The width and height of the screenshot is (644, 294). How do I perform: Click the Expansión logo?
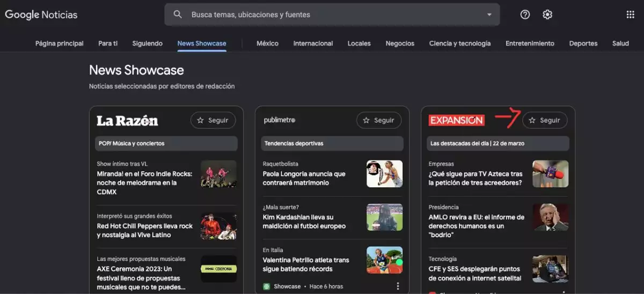[456, 120]
